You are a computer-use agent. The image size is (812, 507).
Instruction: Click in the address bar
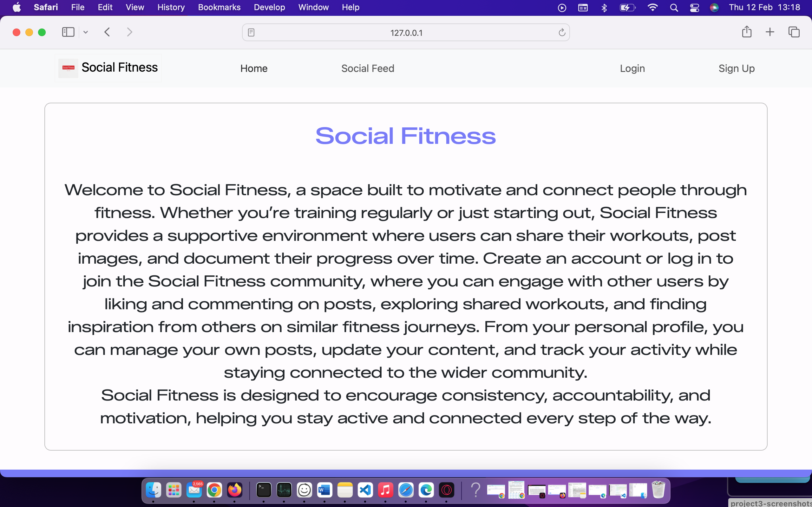405,32
